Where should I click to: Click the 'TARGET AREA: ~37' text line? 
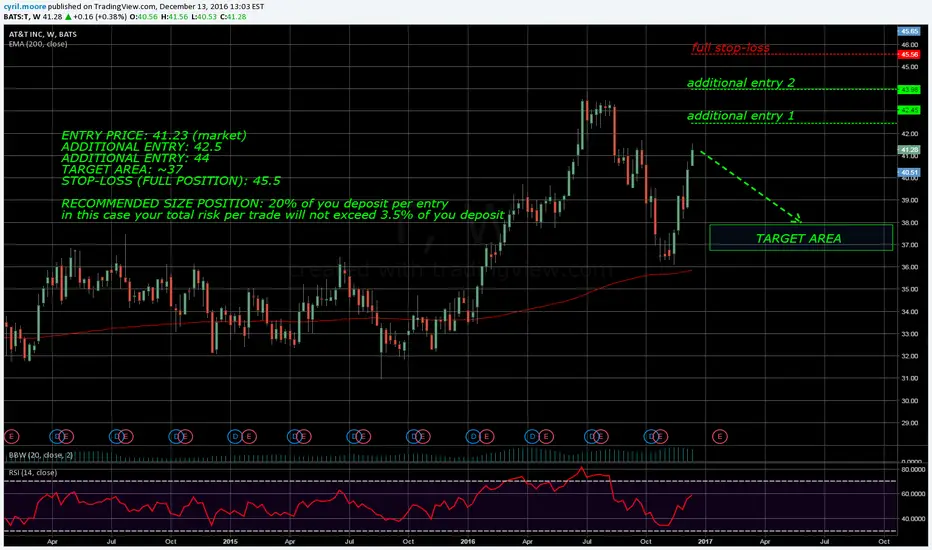click(x=122, y=169)
